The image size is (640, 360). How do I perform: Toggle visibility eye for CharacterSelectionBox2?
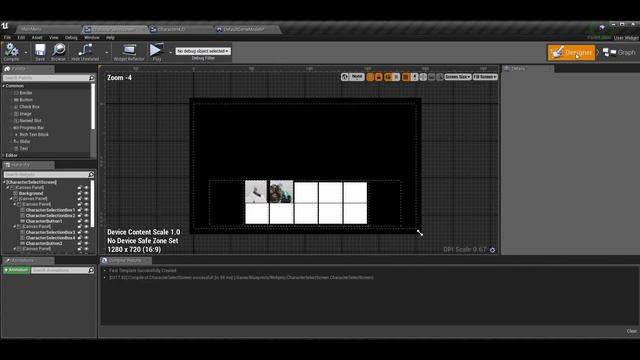pos(86,216)
